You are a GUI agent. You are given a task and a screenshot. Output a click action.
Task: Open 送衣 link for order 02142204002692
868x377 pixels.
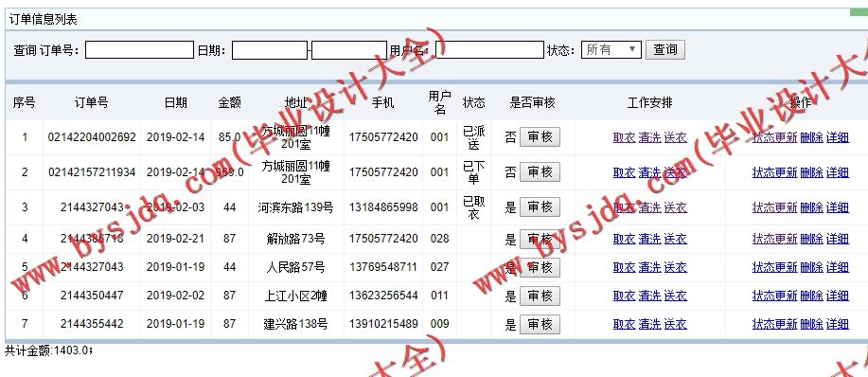[x=675, y=138]
